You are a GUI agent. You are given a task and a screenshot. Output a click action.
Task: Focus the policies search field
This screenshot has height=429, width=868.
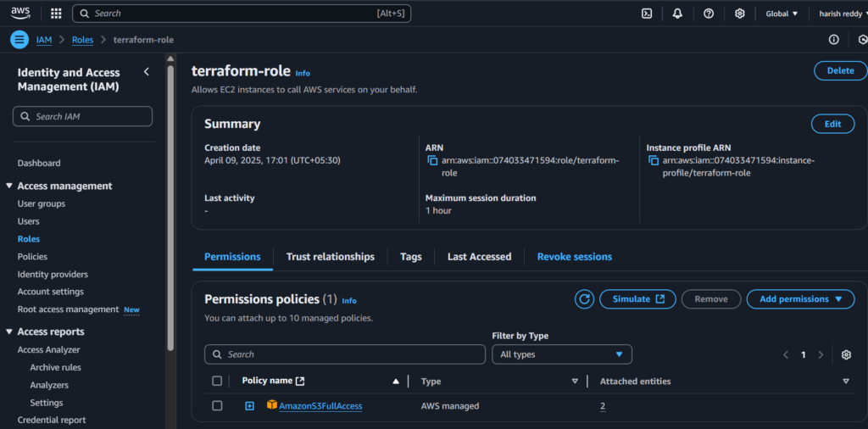(345, 354)
